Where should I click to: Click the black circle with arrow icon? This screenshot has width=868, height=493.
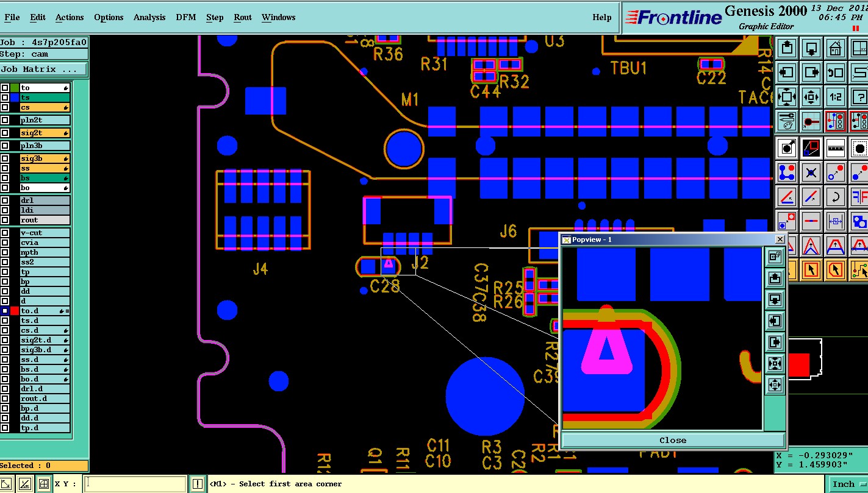pyautogui.click(x=787, y=148)
